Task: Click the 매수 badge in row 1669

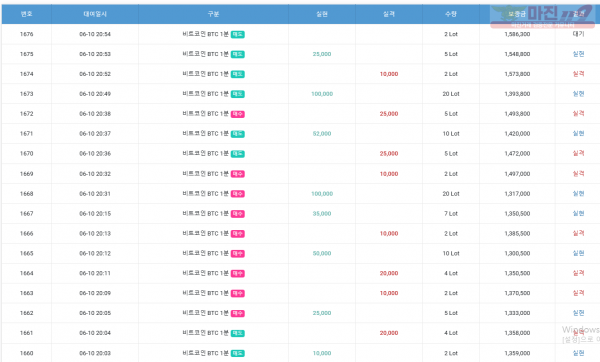Action: (238, 174)
